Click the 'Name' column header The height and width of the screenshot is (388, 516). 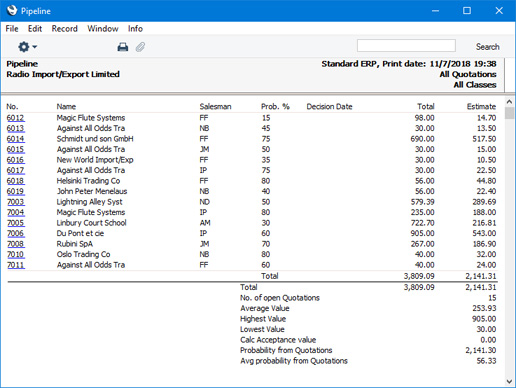tap(66, 107)
